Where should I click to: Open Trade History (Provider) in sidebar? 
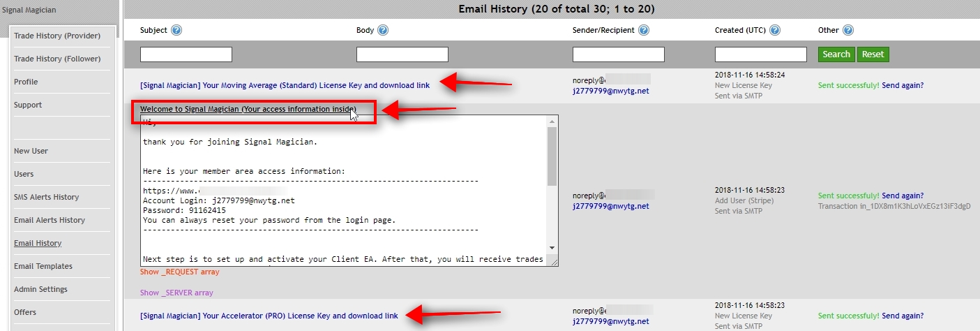pos(57,36)
